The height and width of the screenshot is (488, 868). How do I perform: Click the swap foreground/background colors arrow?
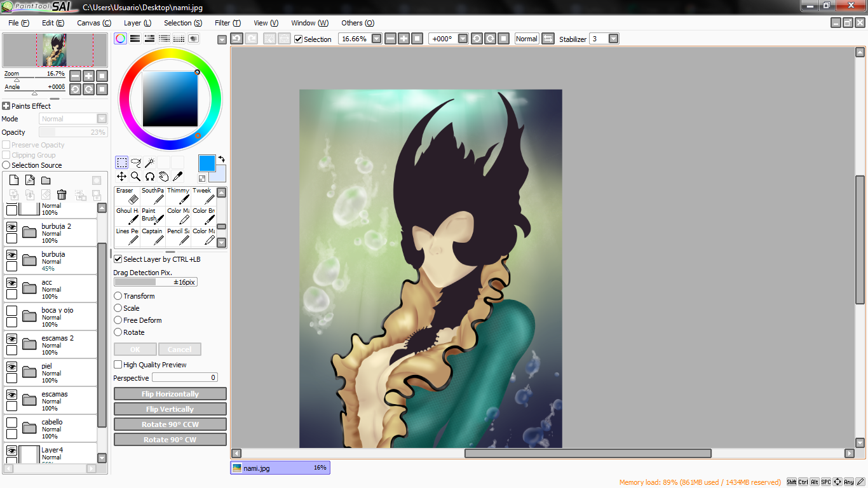(221, 159)
